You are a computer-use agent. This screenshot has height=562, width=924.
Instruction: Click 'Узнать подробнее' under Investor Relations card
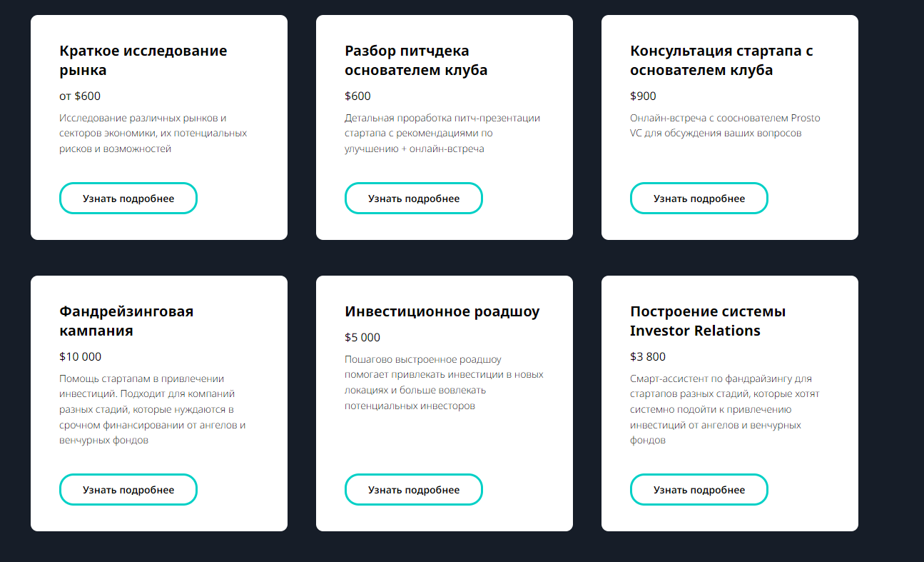(x=699, y=490)
